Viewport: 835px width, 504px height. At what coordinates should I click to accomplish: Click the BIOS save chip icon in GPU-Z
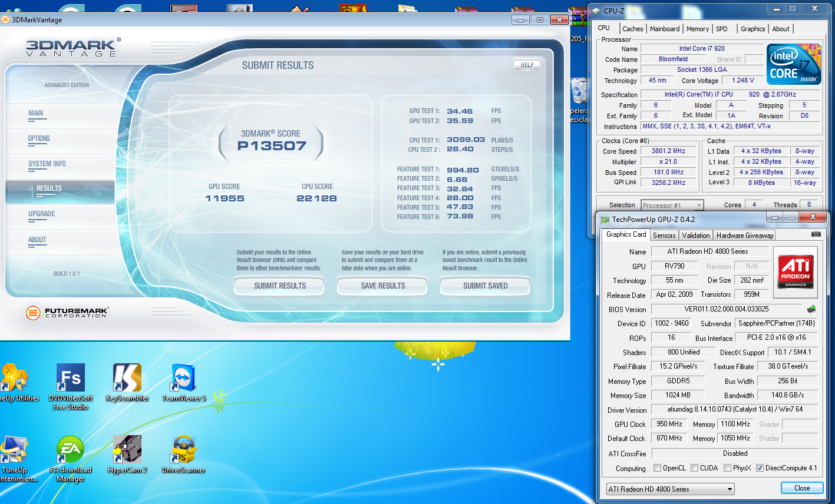coord(811,309)
